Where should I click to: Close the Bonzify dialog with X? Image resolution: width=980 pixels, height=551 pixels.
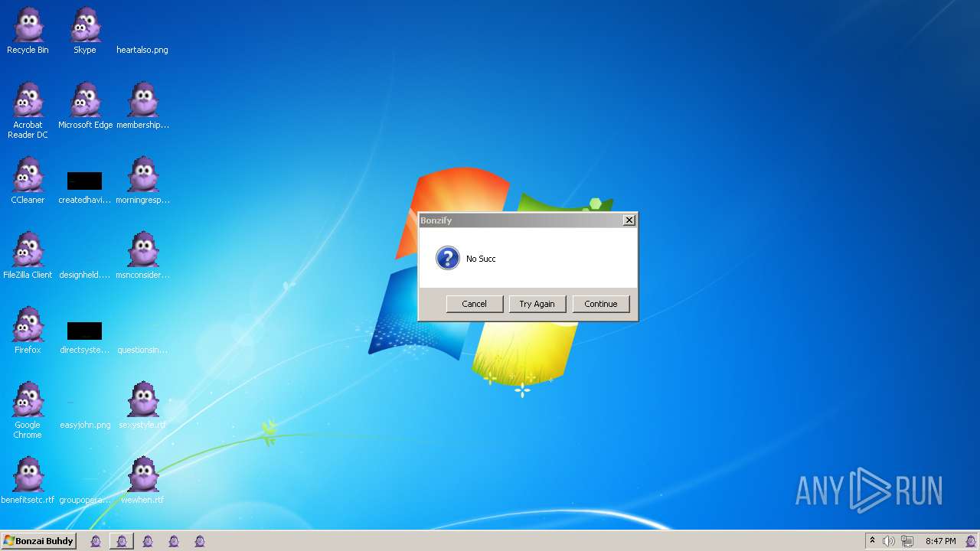(x=629, y=220)
